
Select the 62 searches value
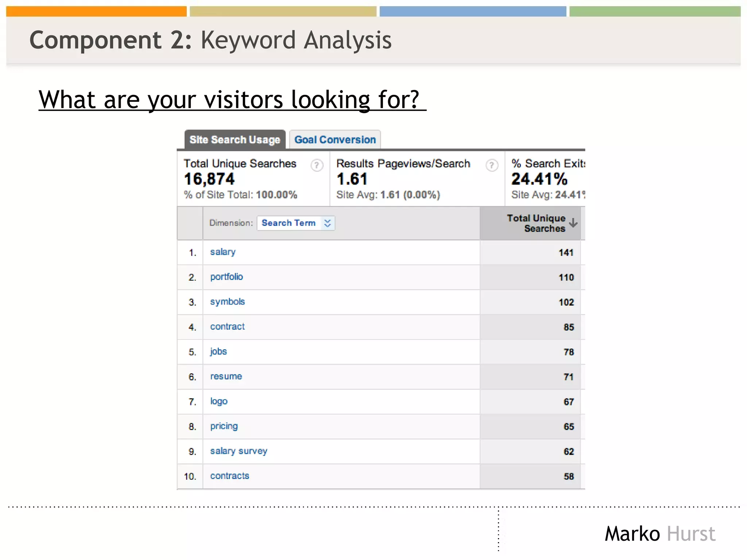[x=569, y=452]
